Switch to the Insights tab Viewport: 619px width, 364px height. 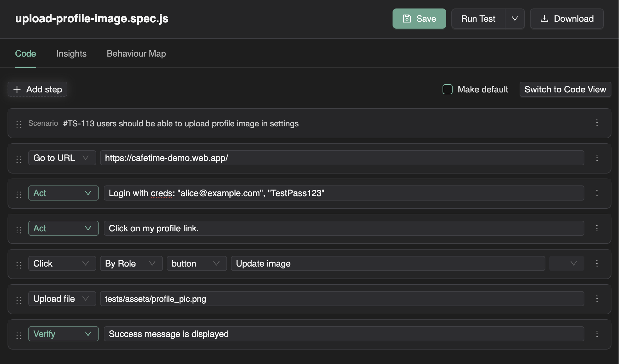click(71, 53)
